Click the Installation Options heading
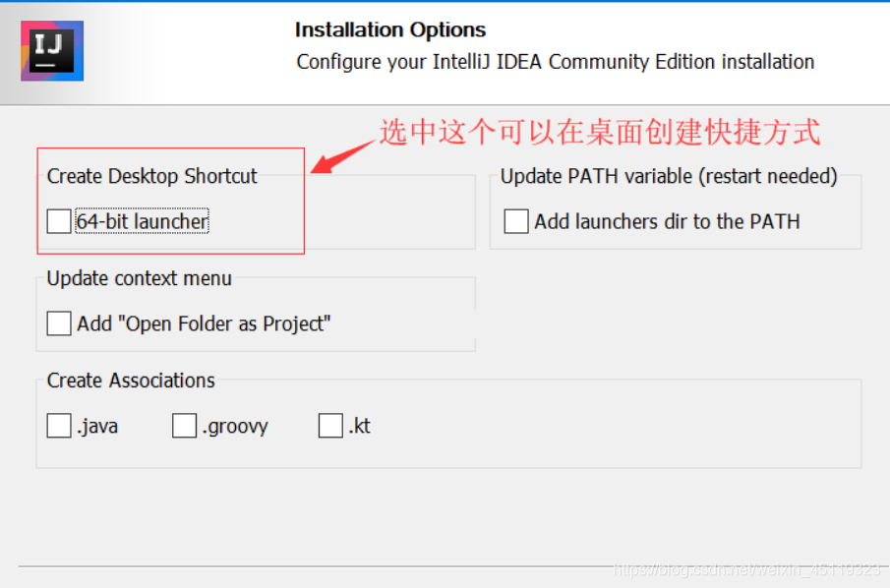The image size is (890, 588). click(x=390, y=29)
